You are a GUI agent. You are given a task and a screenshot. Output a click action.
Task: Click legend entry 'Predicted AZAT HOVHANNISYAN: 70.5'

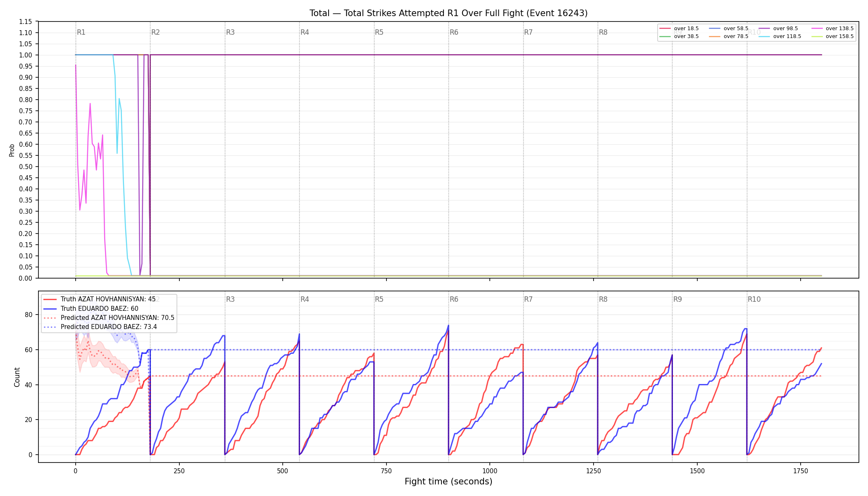coord(109,318)
